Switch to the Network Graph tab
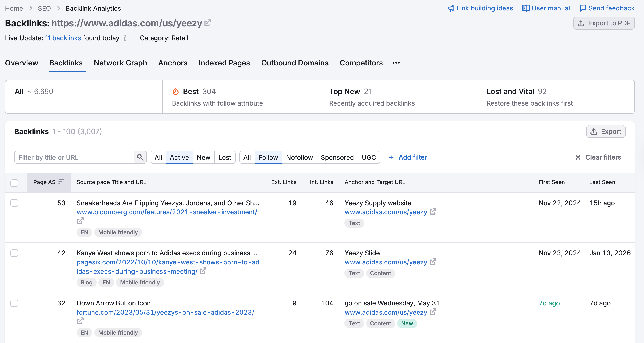This screenshot has height=343, width=644. pyautogui.click(x=120, y=63)
